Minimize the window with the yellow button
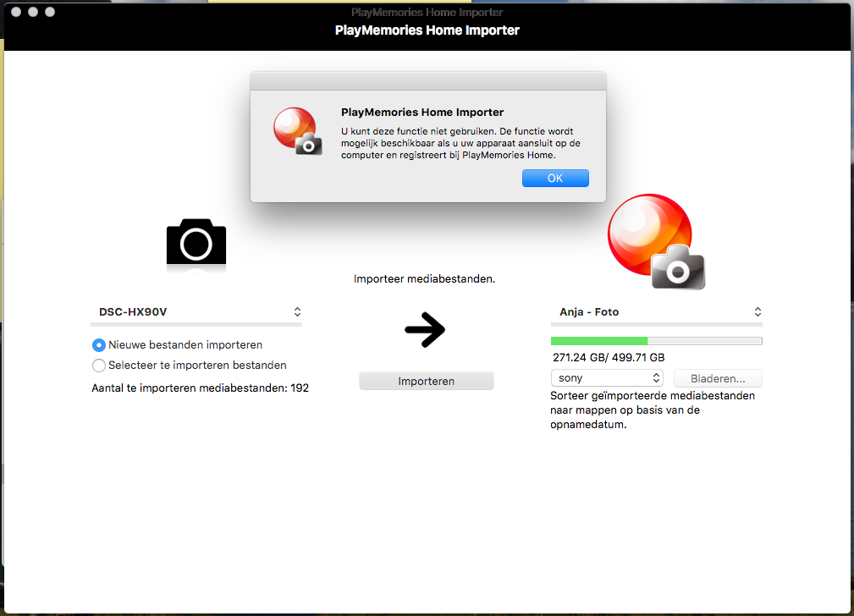 coord(33,13)
